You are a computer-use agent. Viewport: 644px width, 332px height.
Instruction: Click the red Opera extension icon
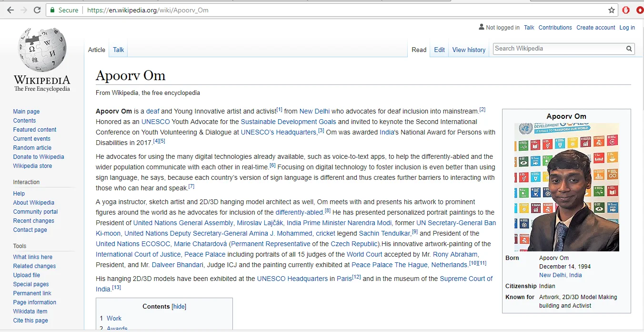tap(626, 10)
